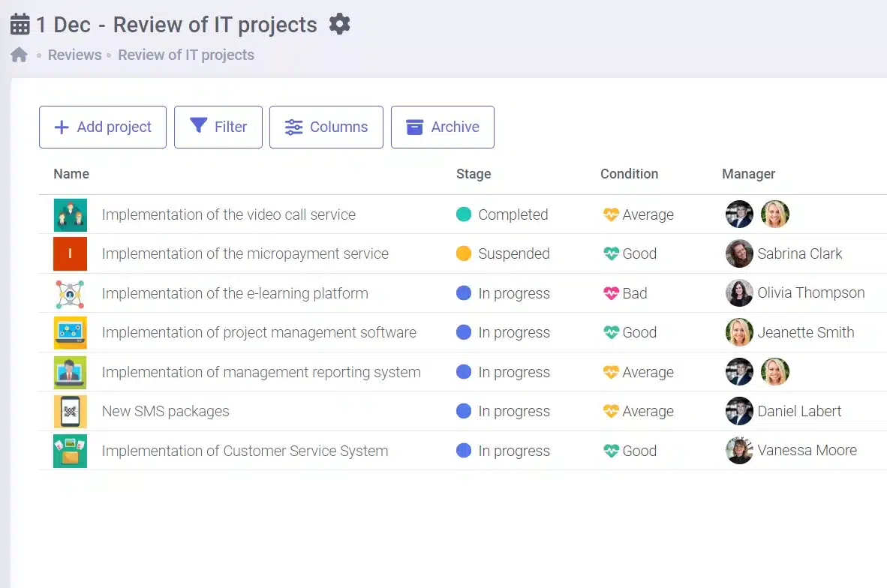Click Average heart icon for New SMS packages
The height and width of the screenshot is (588, 887).
point(611,411)
